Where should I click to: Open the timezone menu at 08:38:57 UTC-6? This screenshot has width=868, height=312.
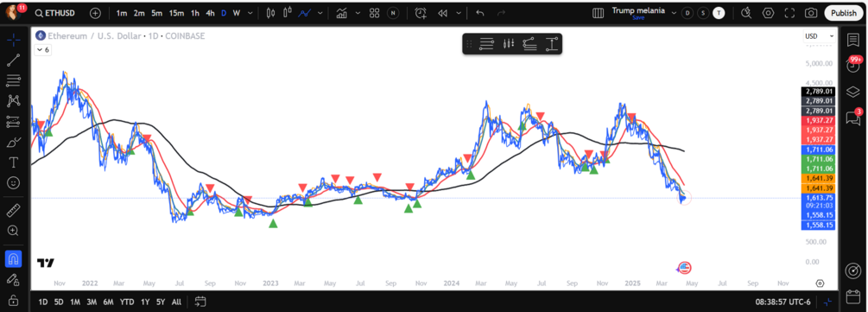click(x=782, y=302)
